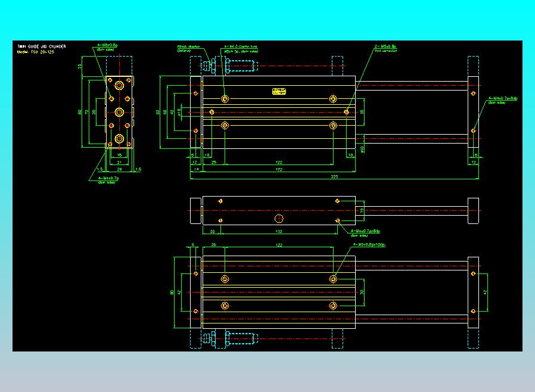The height and width of the screenshot is (392, 535).
Task: Select the "4-M4x0.7p" callout below end view
Action: (x=108, y=180)
